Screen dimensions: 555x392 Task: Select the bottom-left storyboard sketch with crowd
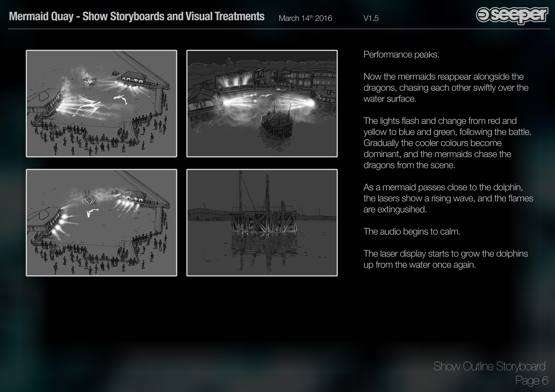pos(102,222)
